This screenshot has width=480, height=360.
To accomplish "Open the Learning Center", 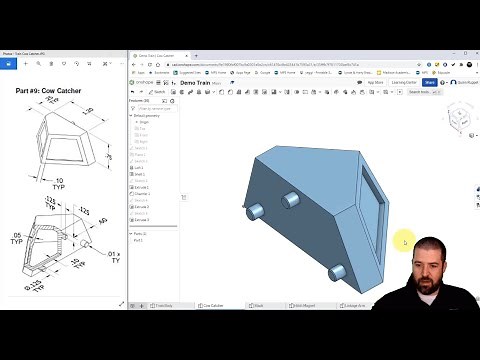I will pos(404,82).
